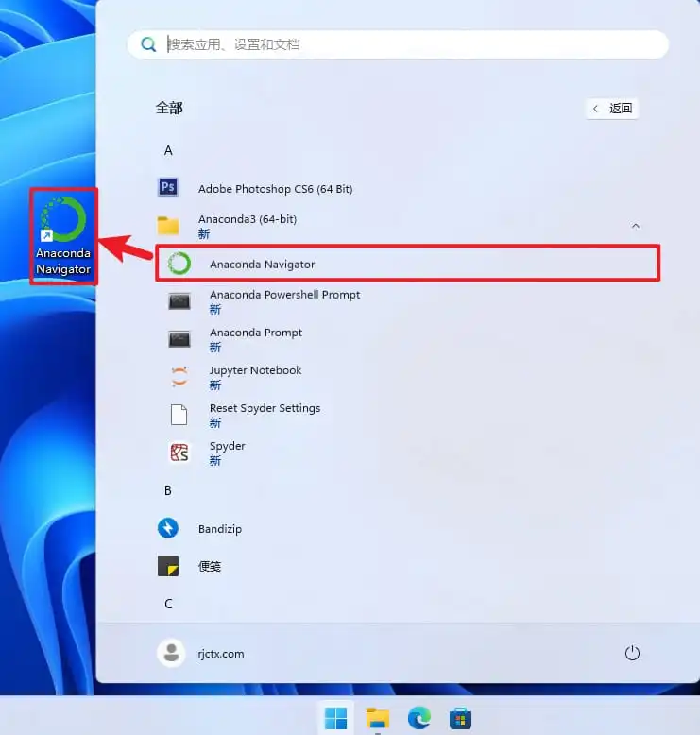The image size is (700, 735).
Task: Open the Anaconda Navigator desktop shortcut
Action: (x=63, y=236)
